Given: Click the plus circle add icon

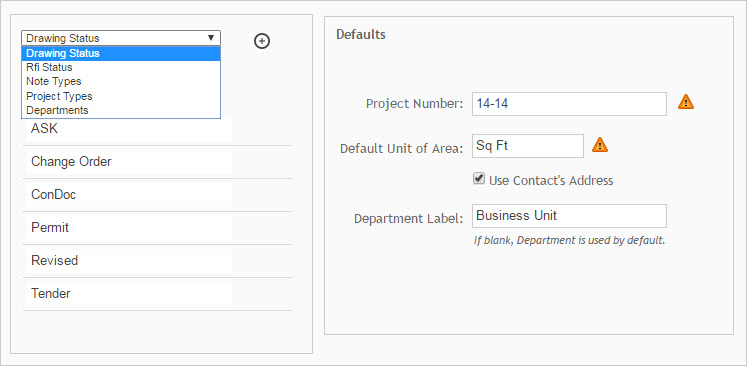Looking at the screenshot, I should [261, 41].
